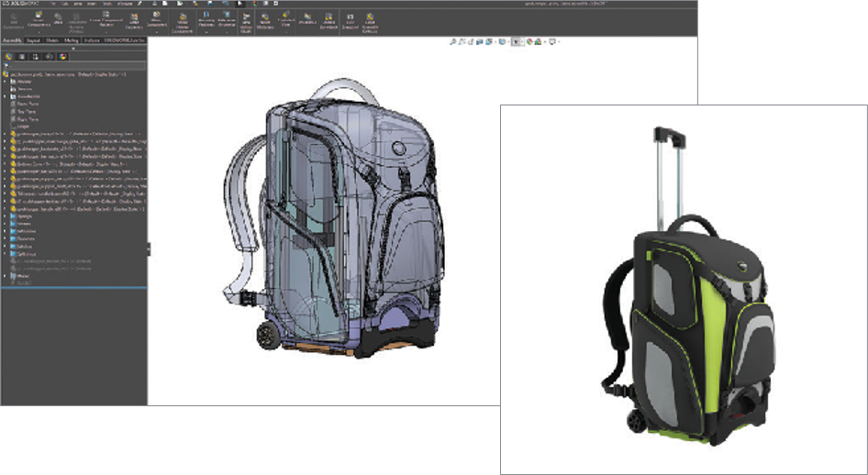Viewport: 868px width, 475px height.
Task: Switch to the Layout ribbon tab
Action: [x=33, y=40]
